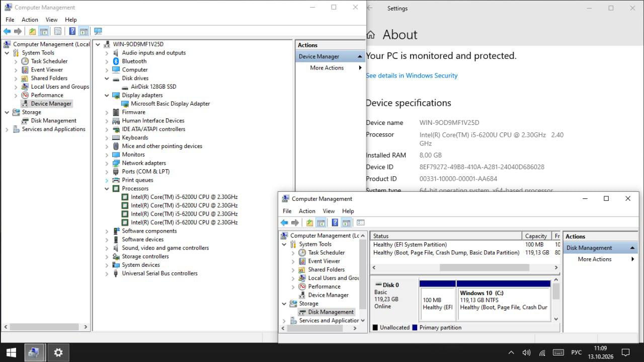Open Properties icon in Device Manager window toolbar
644x362 pixels.
point(58,31)
